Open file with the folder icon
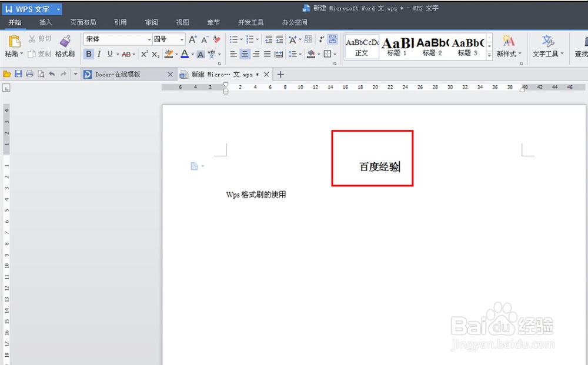Screen dimensions: 588x365 click(6, 74)
